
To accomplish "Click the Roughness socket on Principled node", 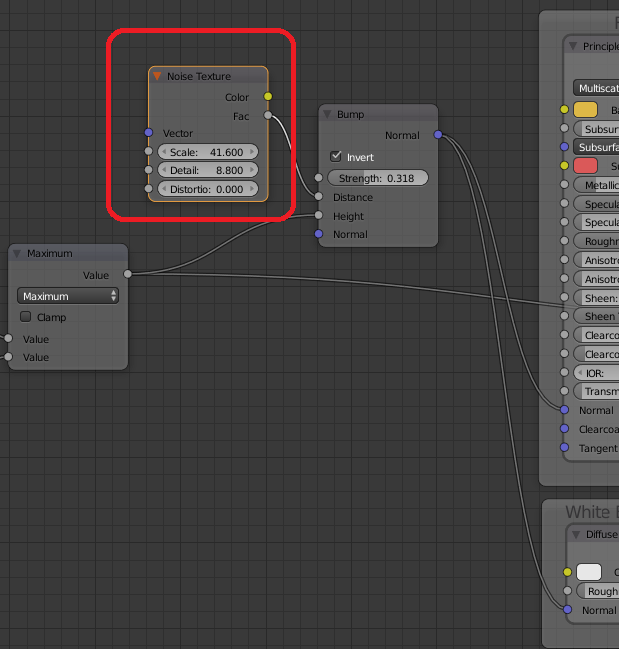I will (x=564, y=240).
